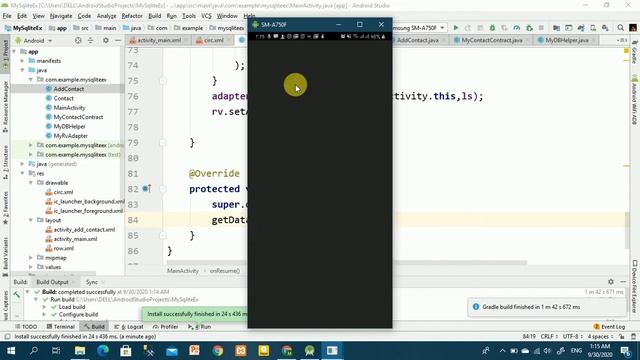The width and height of the screenshot is (640, 360).
Task: Collapse the res folder
Action: point(22,173)
